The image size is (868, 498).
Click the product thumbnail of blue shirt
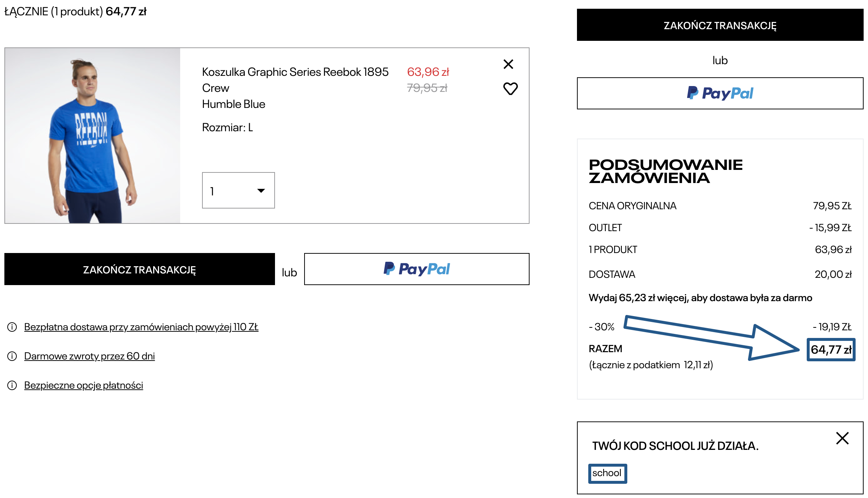click(92, 136)
